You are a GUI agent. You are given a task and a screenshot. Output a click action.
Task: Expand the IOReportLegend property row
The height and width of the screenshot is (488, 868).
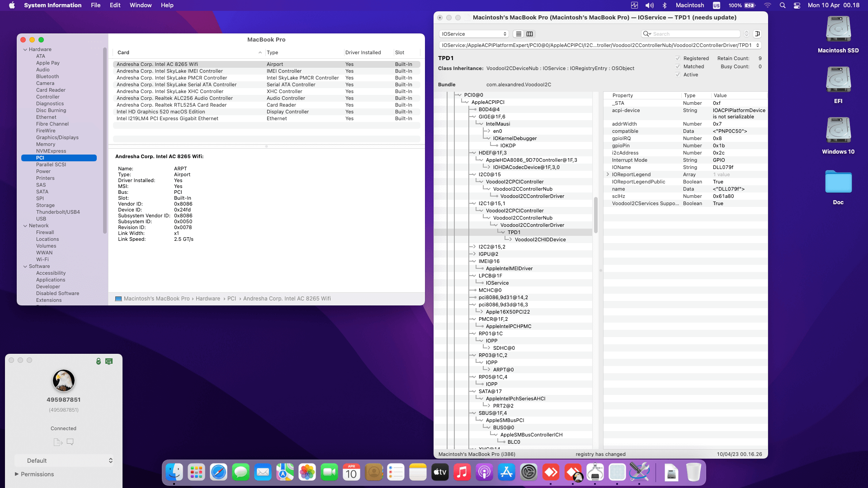(x=608, y=174)
